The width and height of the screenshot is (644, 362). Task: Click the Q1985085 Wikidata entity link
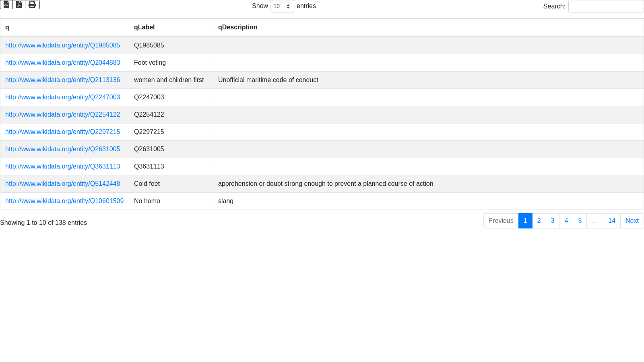point(62,45)
